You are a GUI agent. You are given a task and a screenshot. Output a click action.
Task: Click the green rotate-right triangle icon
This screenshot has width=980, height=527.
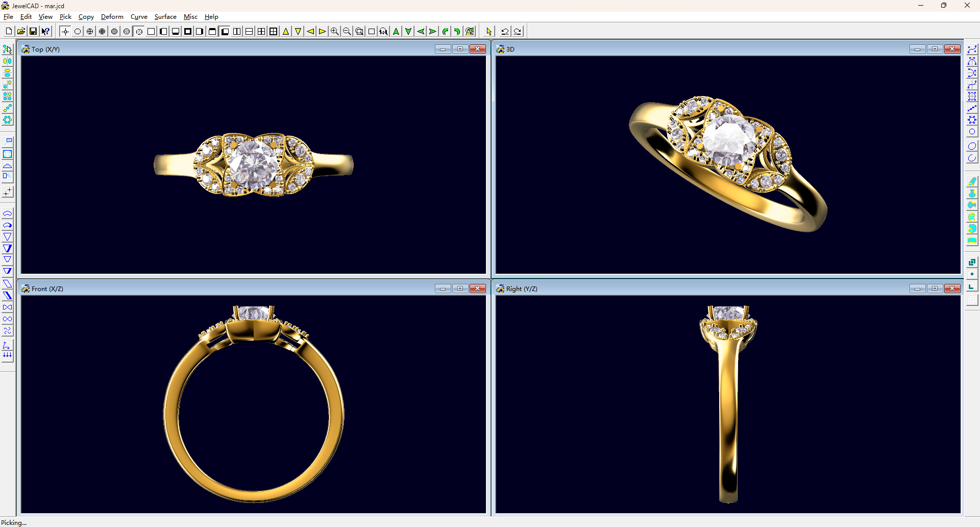pos(433,31)
